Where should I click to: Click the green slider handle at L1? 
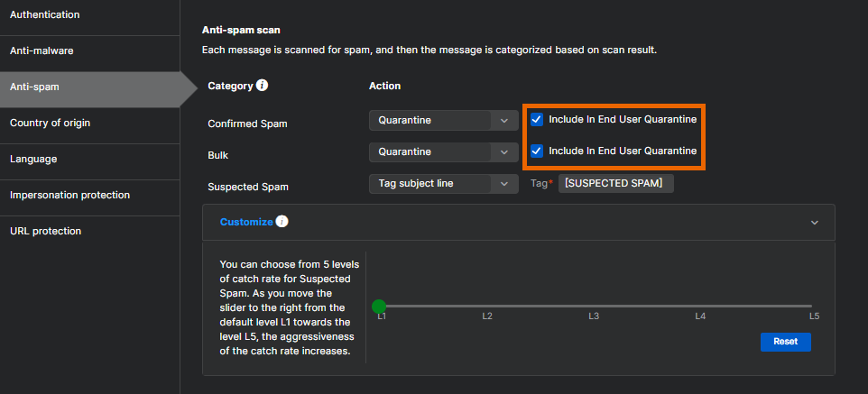click(x=379, y=307)
